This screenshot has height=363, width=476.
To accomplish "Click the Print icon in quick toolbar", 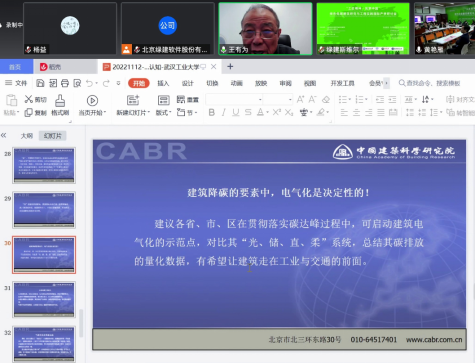I will pos(65,83).
